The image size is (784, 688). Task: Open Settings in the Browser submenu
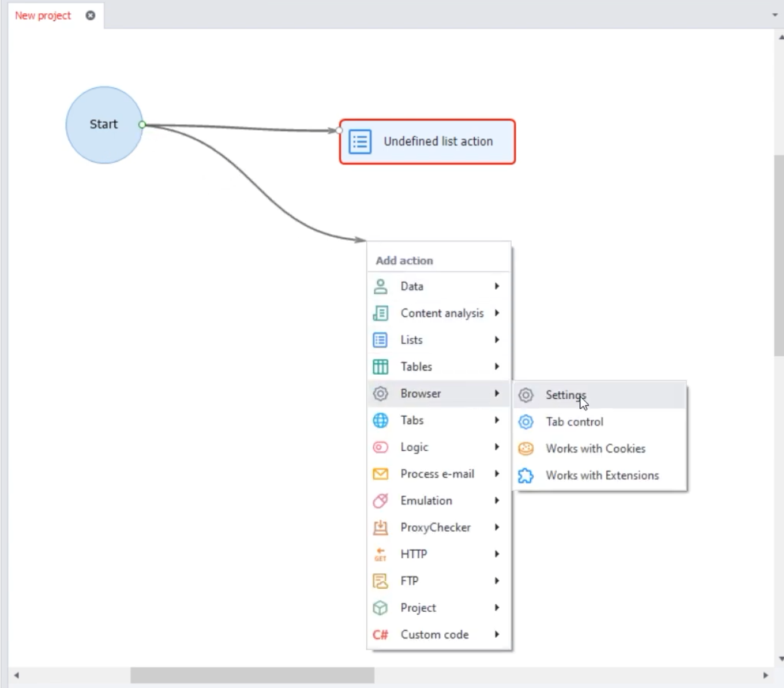(565, 395)
